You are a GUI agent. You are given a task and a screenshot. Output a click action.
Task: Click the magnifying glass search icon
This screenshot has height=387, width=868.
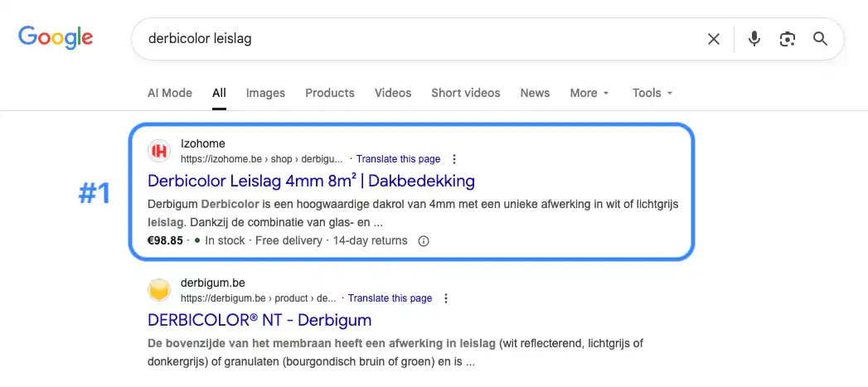click(820, 39)
